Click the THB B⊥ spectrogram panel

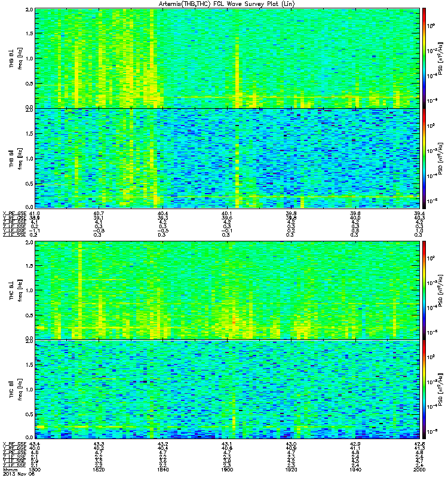(227, 58)
